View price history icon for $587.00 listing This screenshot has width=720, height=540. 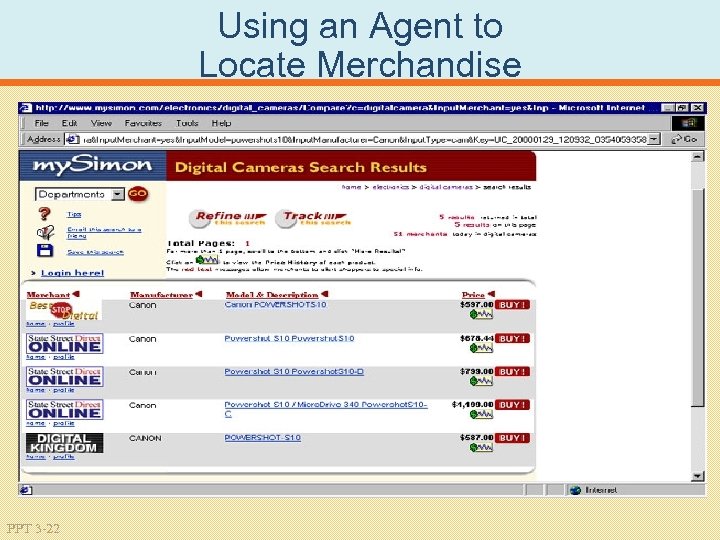click(x=481, y=447)
